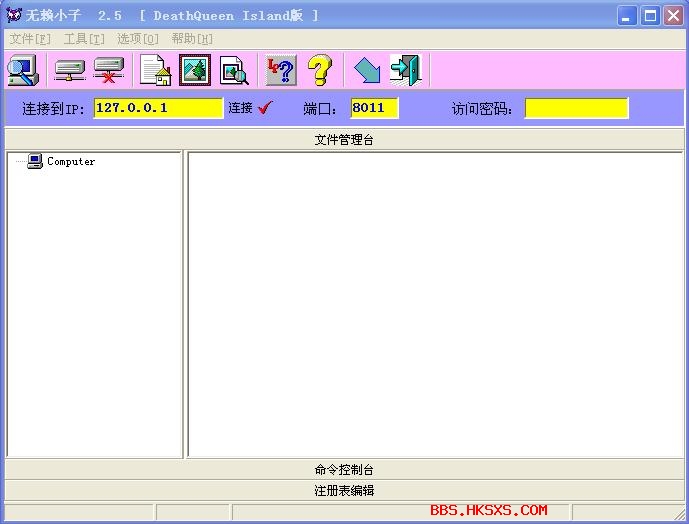Click the 文件管理台 header bar
This screenshot has height=524, width=689.
click(x=344, y=139)
